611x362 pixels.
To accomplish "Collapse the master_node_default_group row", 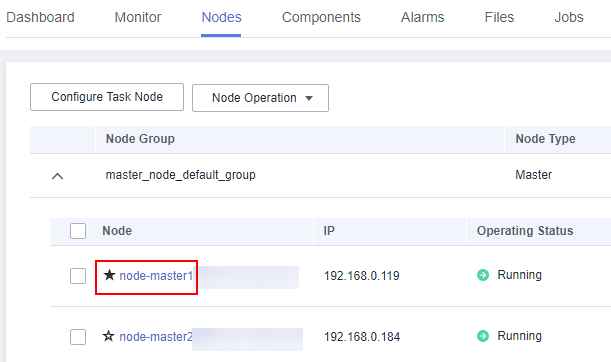I will [x=57, y=176].
